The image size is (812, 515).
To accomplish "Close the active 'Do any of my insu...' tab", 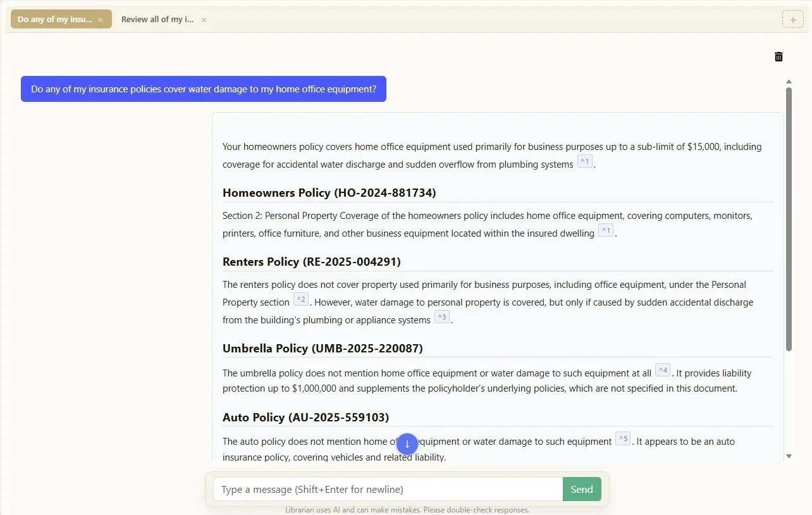I will pyautogui.click(x=100, y=19).
